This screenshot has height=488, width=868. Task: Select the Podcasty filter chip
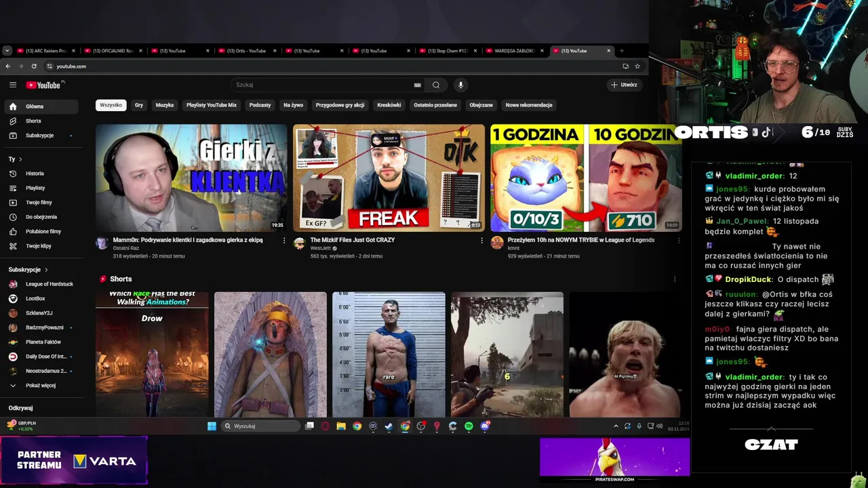click(x=260, y=105)
